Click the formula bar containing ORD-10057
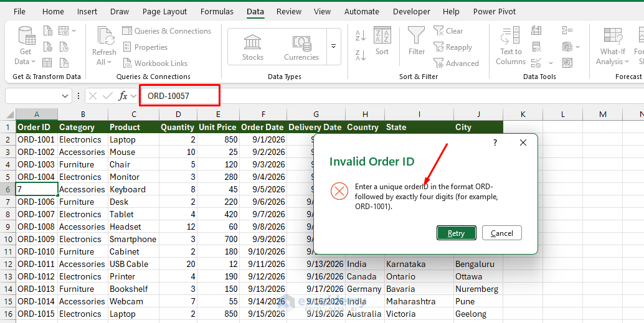 point(392,96)
